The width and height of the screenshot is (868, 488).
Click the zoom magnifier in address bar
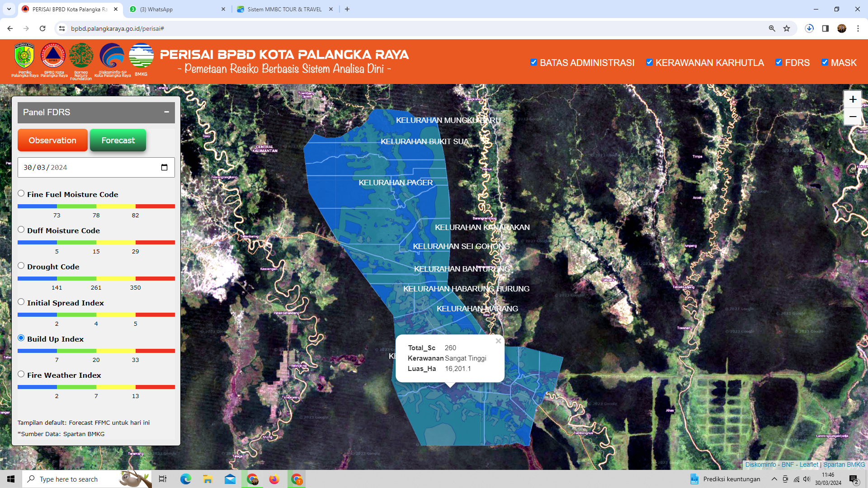click(x=772, y=28)
